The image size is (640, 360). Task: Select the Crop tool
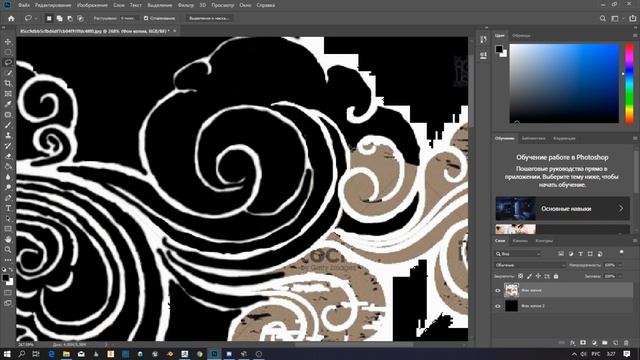coord(8,83)
